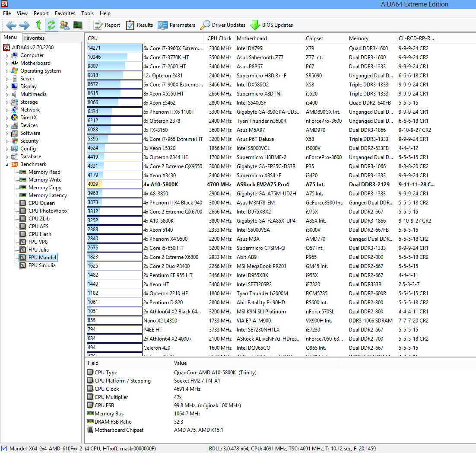This screenshot has height=453, width=476.
Task: Sort by Chipset column header
Action: click(x=324, y=38)
